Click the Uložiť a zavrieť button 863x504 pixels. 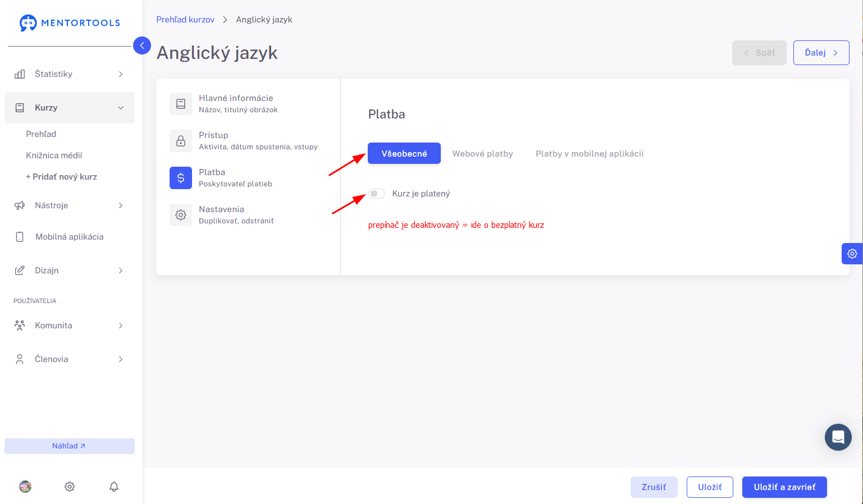point(784,487)
